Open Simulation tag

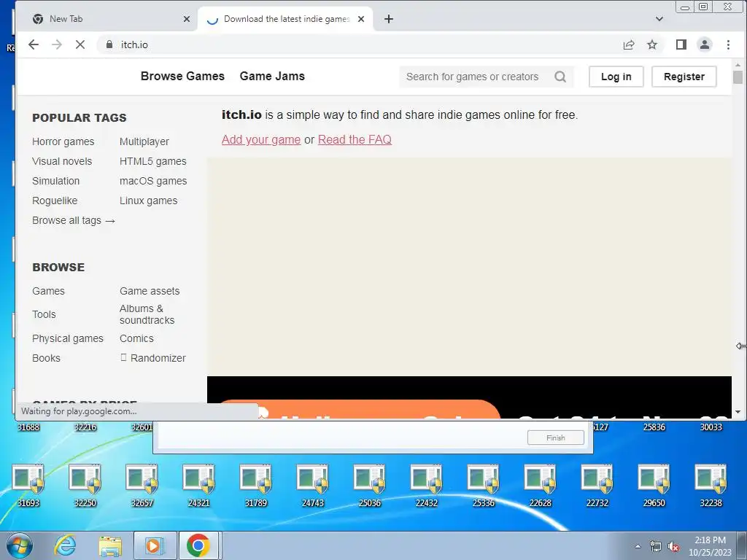click(55, 181)
